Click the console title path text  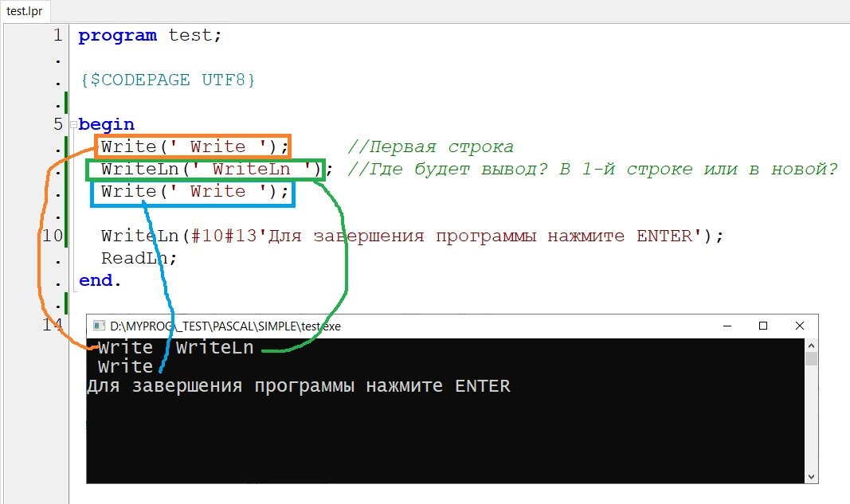pos(223,326)
